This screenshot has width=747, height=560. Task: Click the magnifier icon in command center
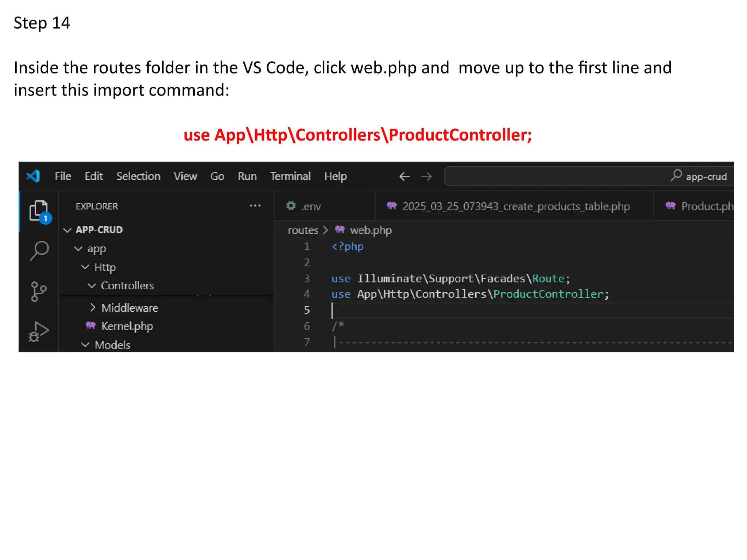(676, 175)
